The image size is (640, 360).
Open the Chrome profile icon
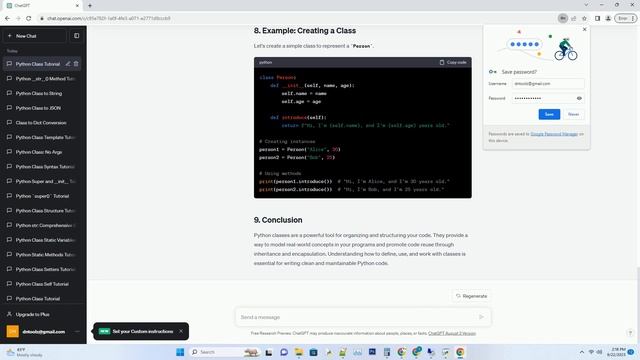pyautogui.click(x=608, y=18)
